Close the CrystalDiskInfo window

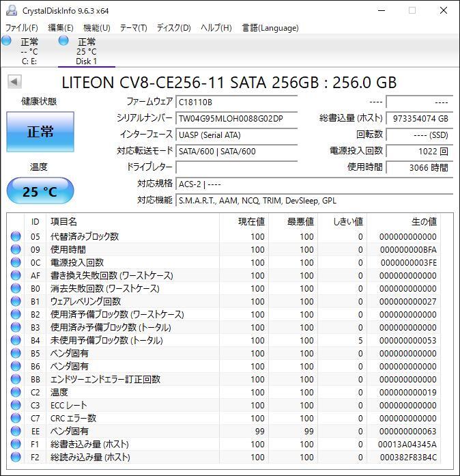(x=444, y=11)
